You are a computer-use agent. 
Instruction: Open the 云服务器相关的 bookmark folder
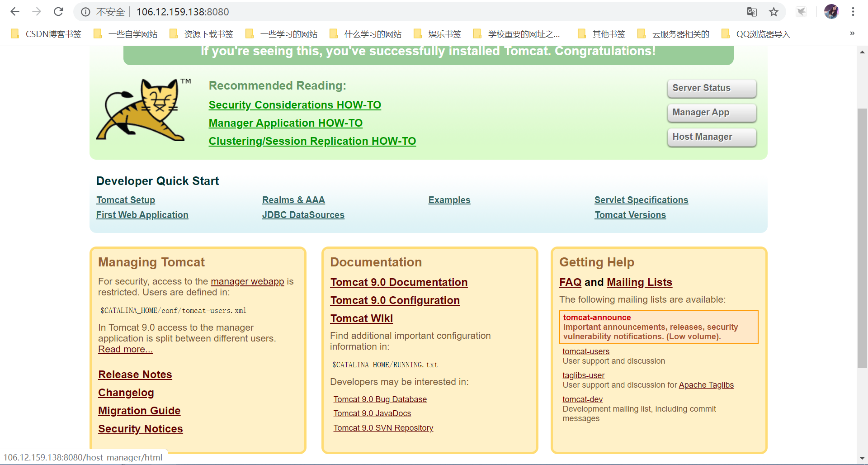tap(673, 34)
